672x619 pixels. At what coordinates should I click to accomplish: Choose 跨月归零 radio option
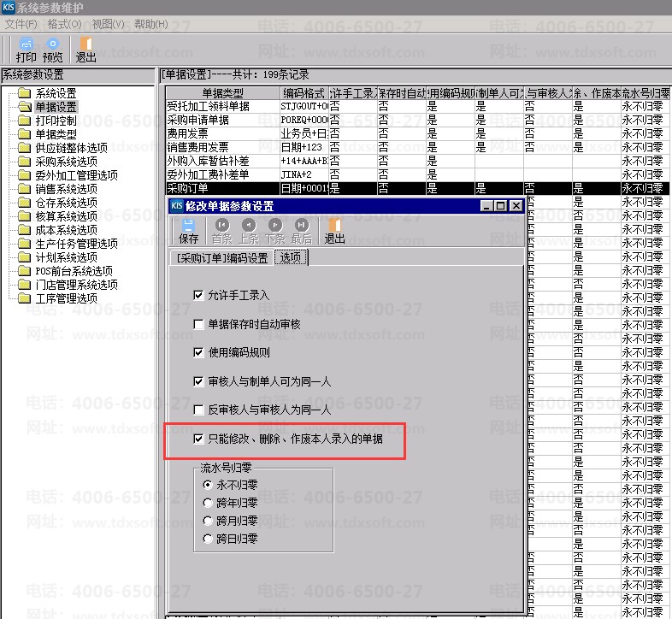click(208, 521)
